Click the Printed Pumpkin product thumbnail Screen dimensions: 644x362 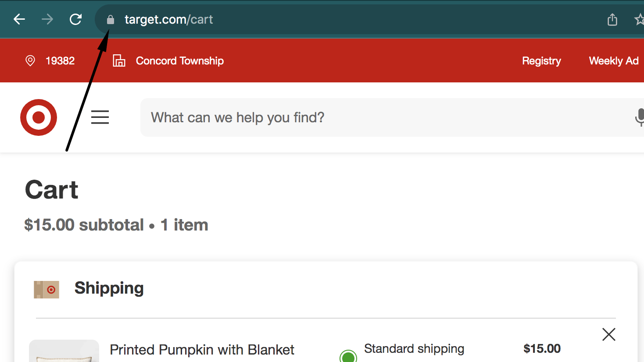64,351
